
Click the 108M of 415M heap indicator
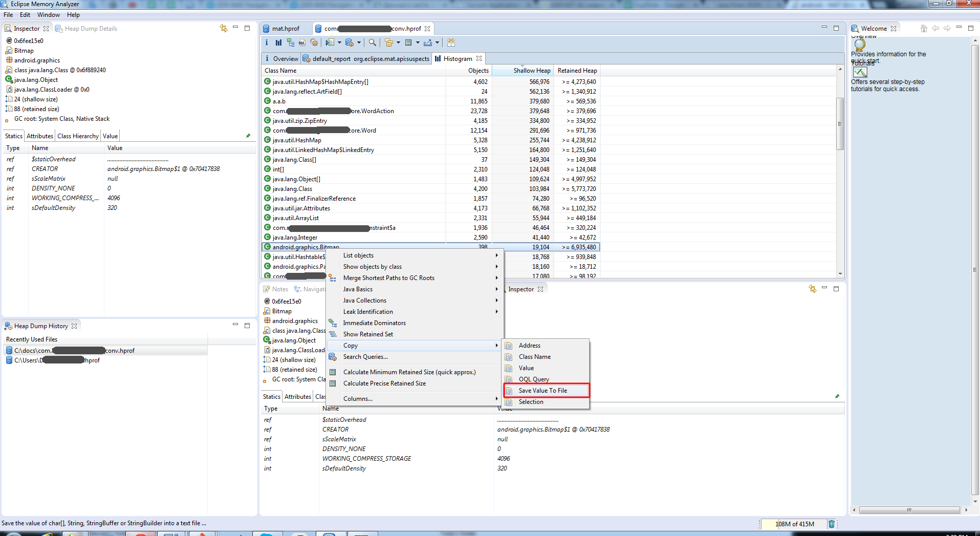click(x=794, y=524)
